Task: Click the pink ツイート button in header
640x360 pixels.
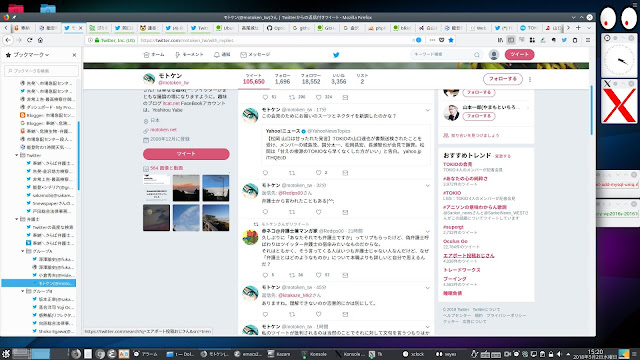Action: point(519,54)
